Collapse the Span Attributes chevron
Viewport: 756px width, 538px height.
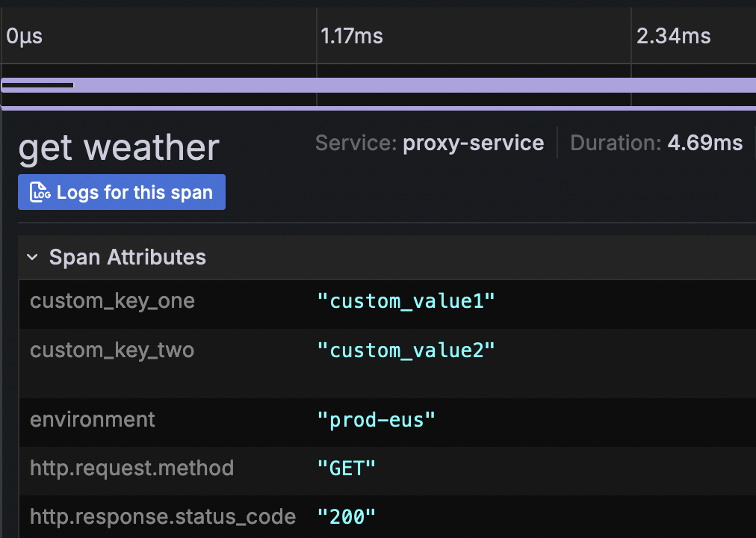click(32, 258)
